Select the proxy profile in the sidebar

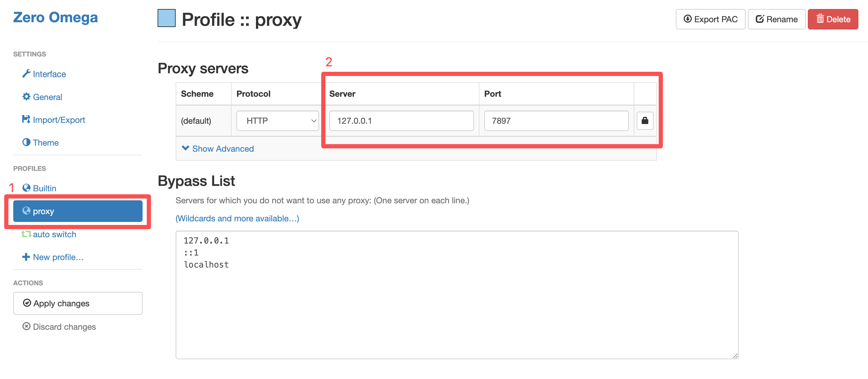coord(77,211)
